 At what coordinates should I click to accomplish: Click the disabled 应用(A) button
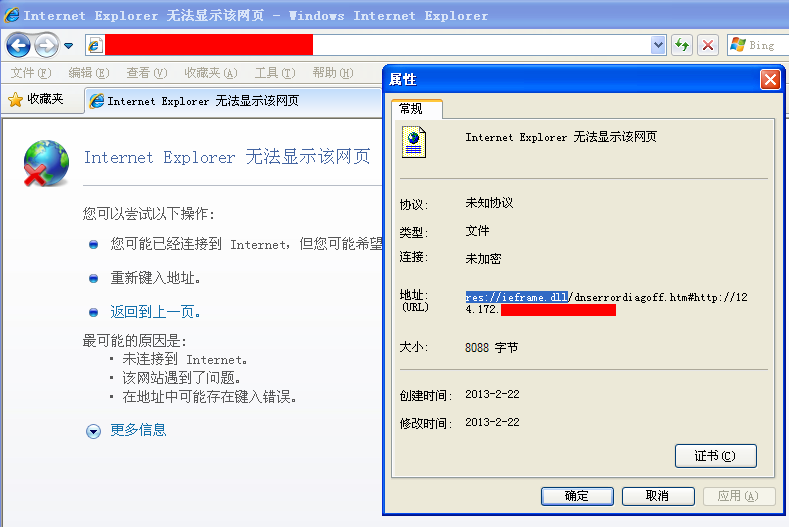pyautogui.click(x=739, y=496)
